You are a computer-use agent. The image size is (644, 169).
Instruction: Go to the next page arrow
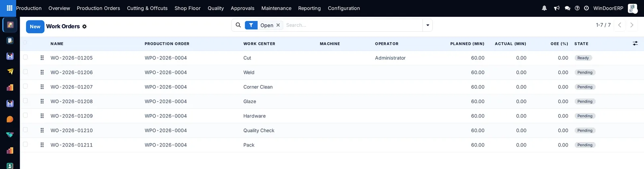point(632,25)
